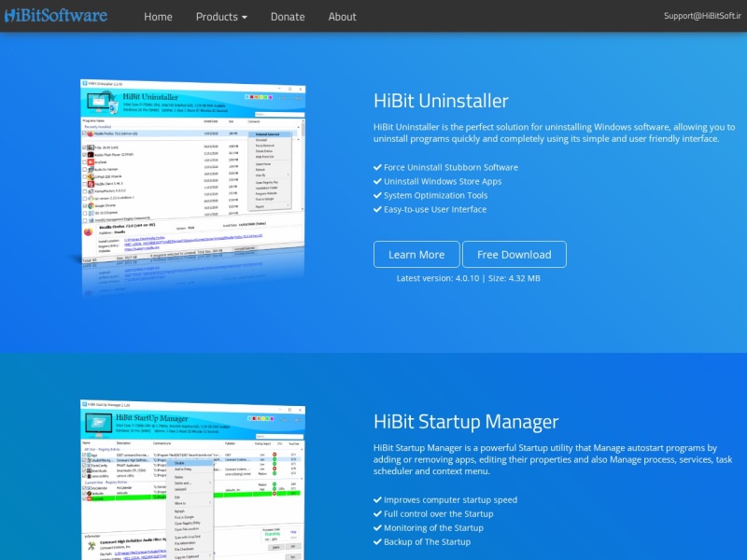Viewport: 747px width, 560px height.
Task: Open the HiBit Startup Manager screenshot thumbnail
Action: [192, 480]
